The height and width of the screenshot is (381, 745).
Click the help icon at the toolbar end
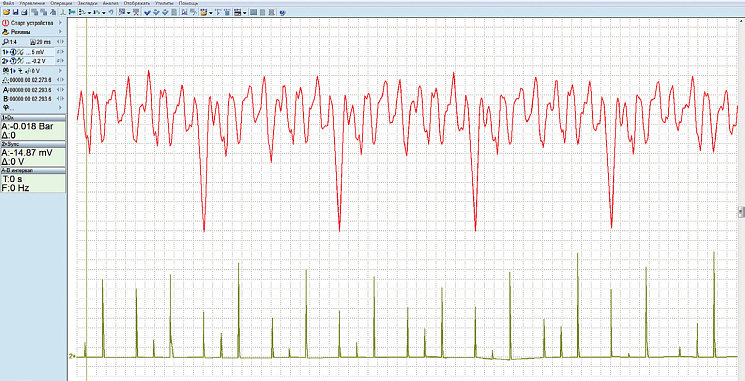[282, 12]
